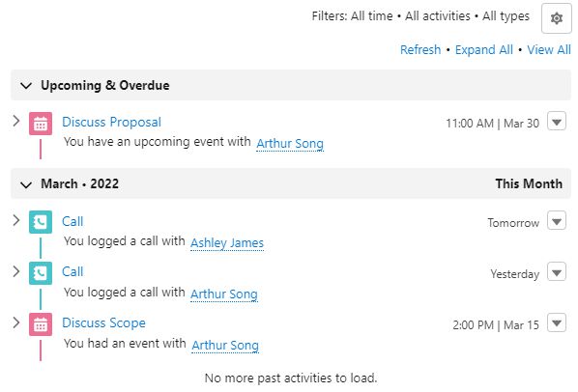The image size is (578, 392).
Task: Open the timeline filter settings gear
Action: pos(556,18)
